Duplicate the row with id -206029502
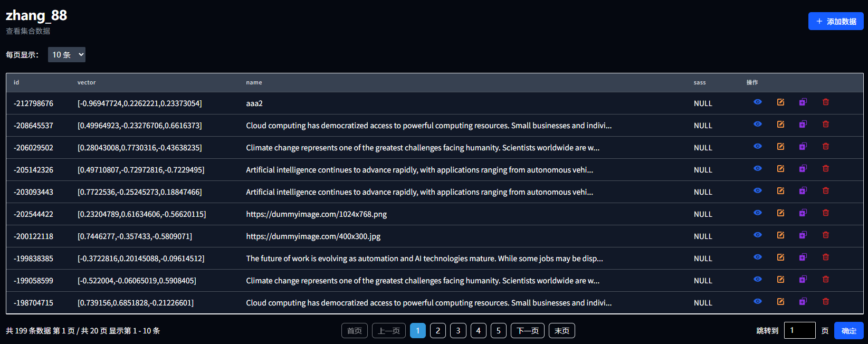The image size is (868, 344). [803, 146]
